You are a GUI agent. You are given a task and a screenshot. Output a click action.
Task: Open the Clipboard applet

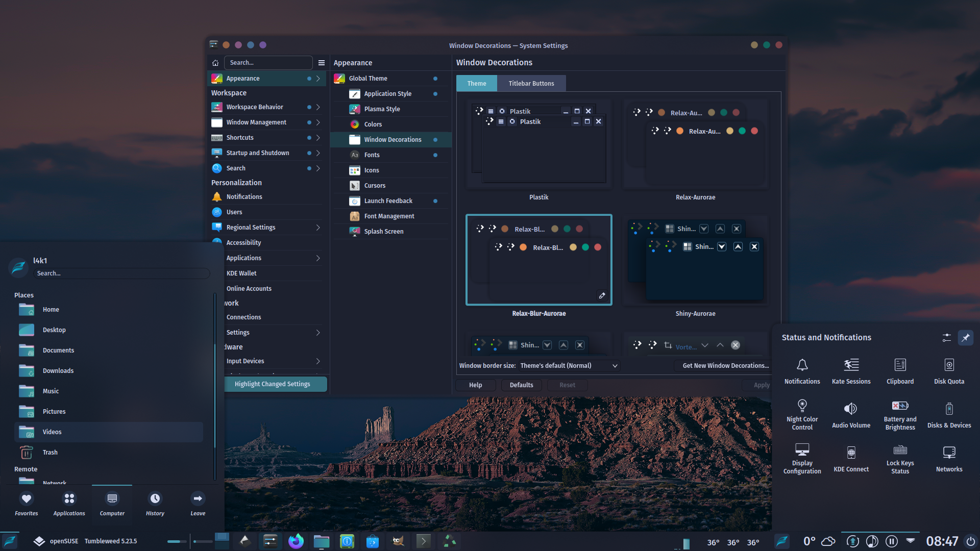900,371
